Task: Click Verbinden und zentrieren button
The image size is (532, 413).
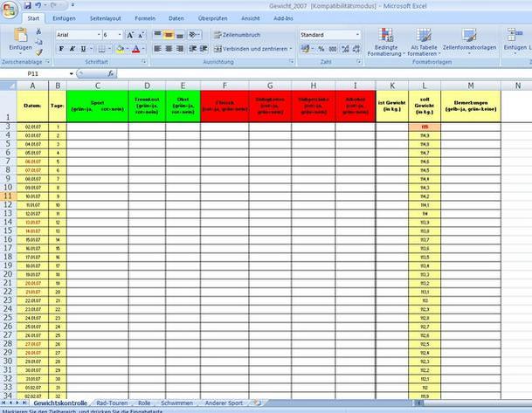Action: pos(251,49)
